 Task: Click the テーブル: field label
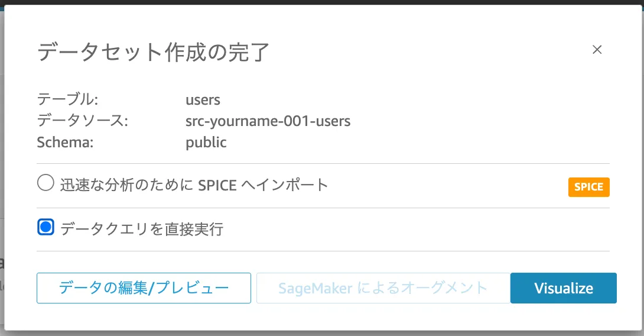pyautogui.click(x=67, y=99)
